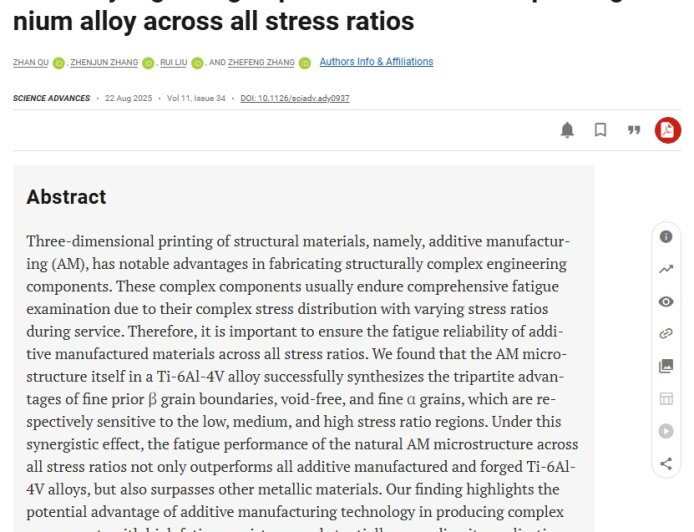
Task: Show article metrics via the trending-arrow icon
Action: 666,269
